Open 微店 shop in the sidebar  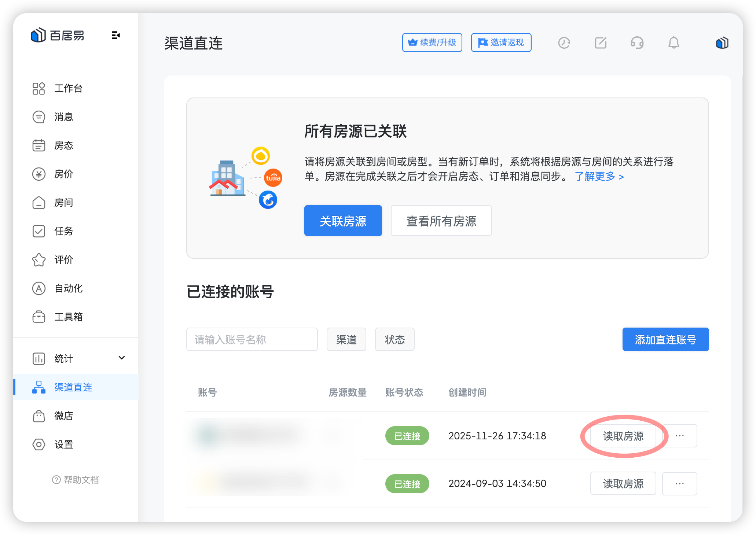point(63,416)
